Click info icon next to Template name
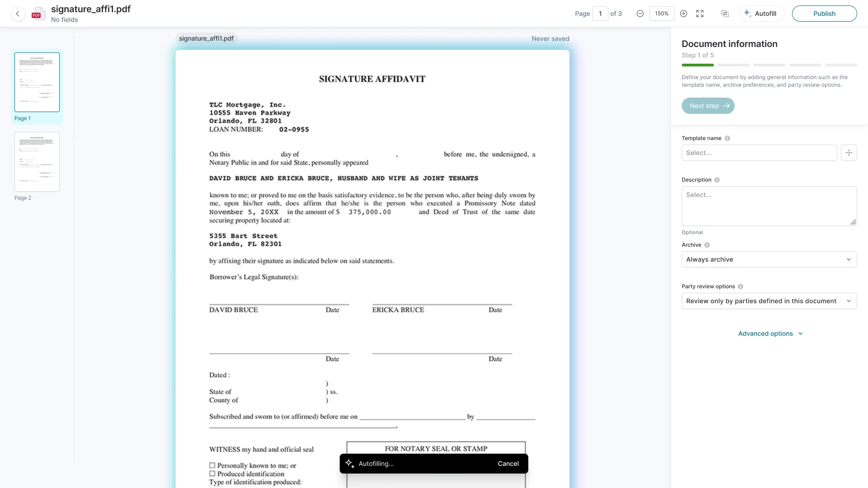Screen dimensions: 868x488 coord(727,138)
